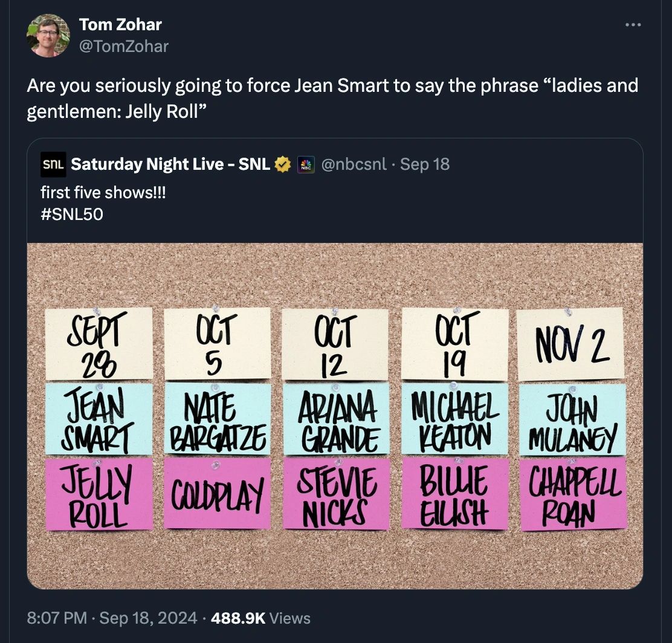This screenshot has height=643, width=672.
Task: Click the Jelly Roll pink note in image
Action: pos(99,493)
